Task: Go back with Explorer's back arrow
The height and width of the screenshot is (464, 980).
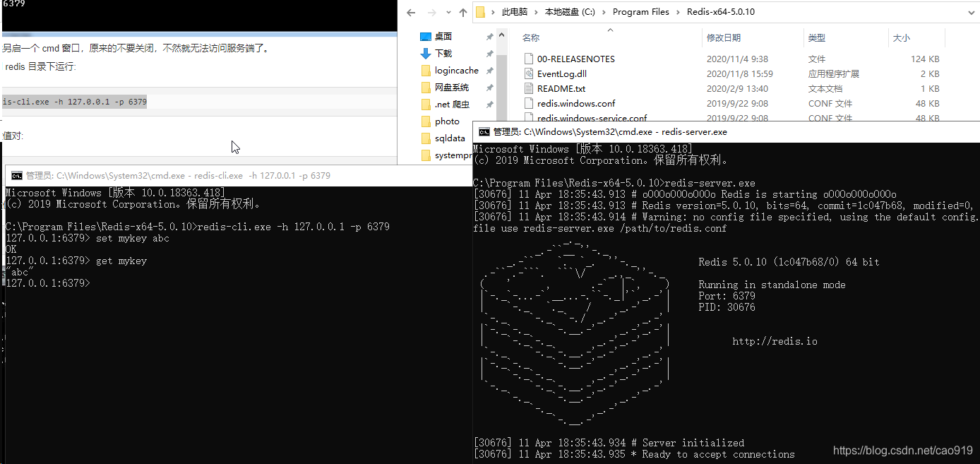Action: (411, 12)
